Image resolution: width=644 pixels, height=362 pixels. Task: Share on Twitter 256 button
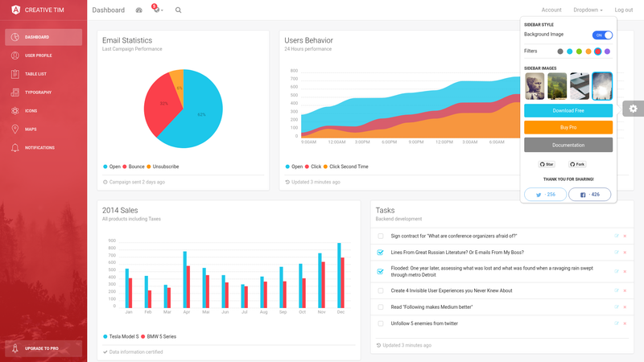pyautogui.click(x=546, y=195)
